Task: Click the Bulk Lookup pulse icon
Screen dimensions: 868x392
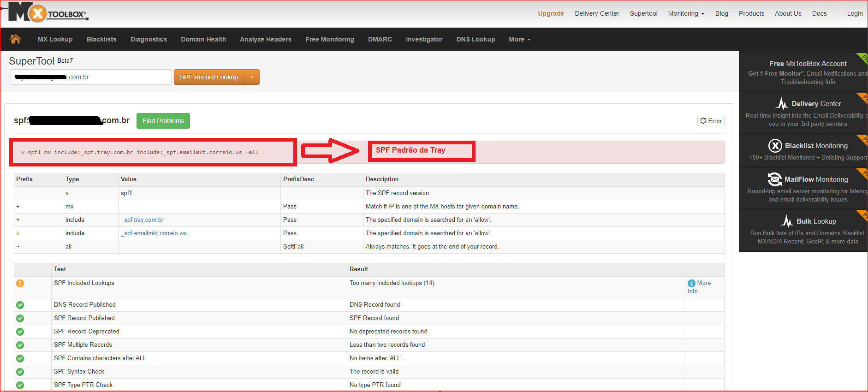Action: click(x=787, y=221)
